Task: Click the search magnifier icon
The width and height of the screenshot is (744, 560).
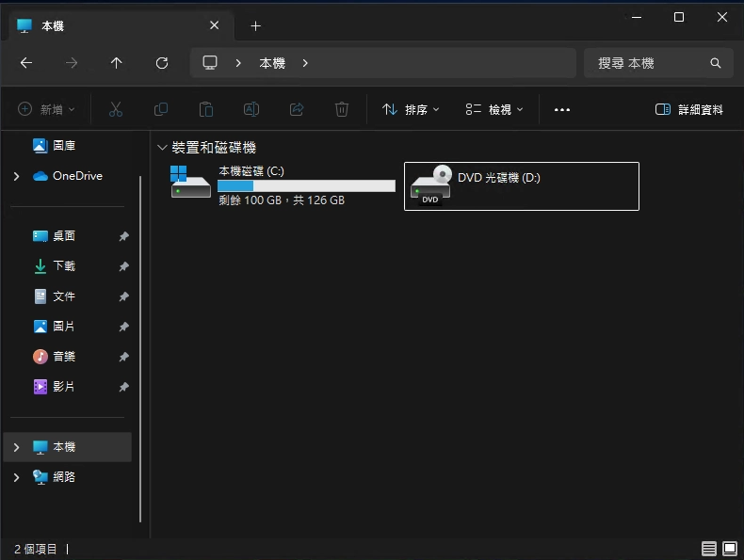Action: click(x=716, y=63)
